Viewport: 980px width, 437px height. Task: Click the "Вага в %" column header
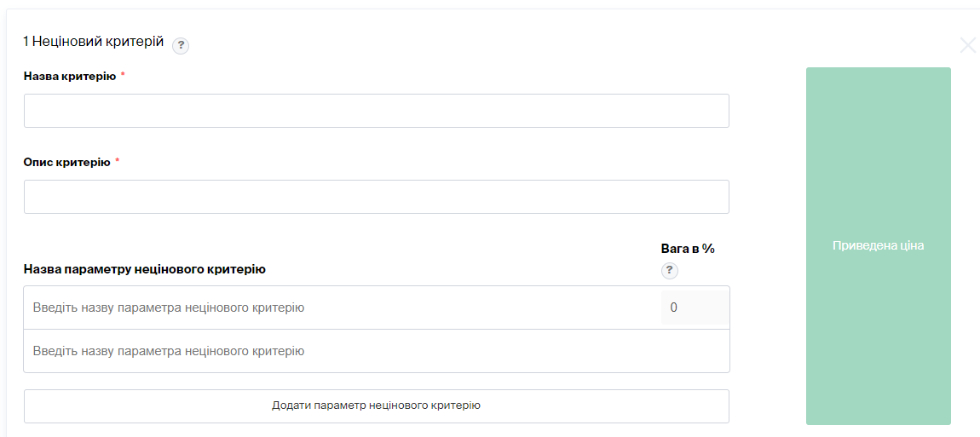(x=688, y=249)
